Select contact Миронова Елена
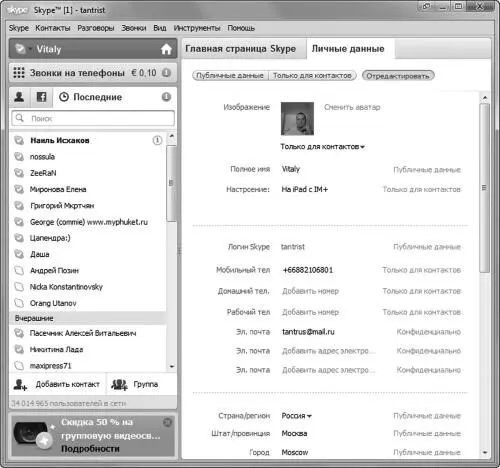This screenshot has height=468, width=500. (87, 189)
